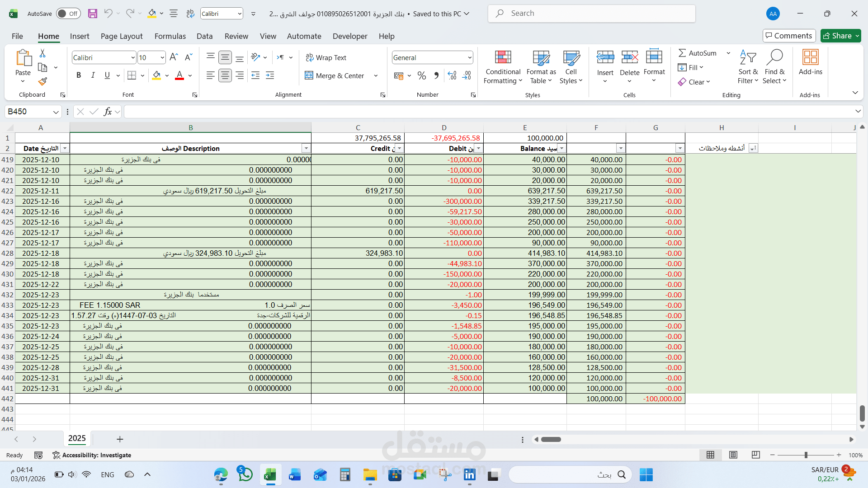Add a new sheet with plus button

pos(120,439)
